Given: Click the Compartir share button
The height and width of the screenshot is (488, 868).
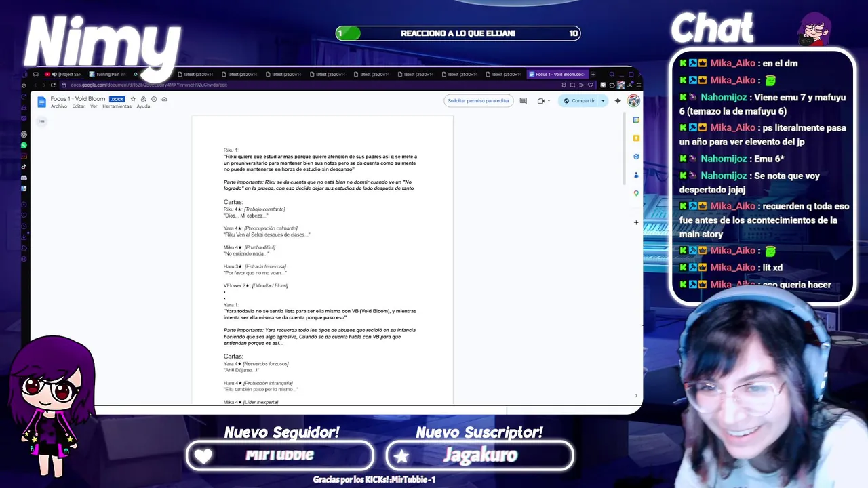Looking at the screenshot, I should coord(578,101).
